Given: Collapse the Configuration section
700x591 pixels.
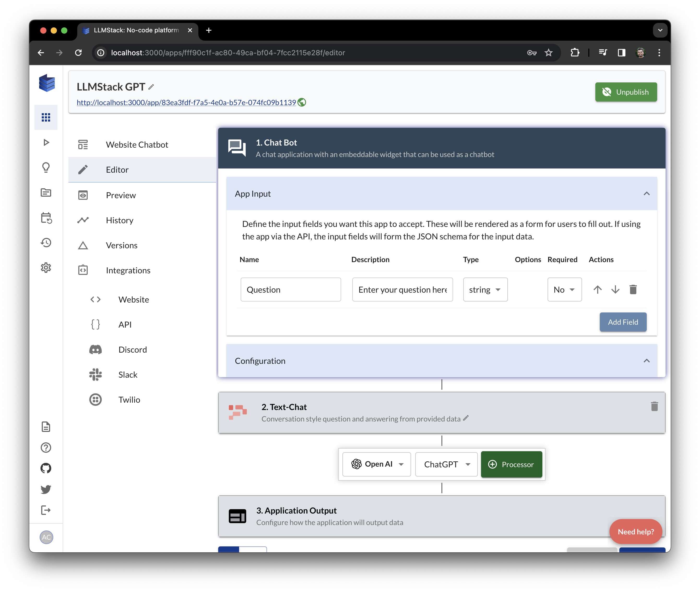Looking at the screenshot, I should 646,361.
